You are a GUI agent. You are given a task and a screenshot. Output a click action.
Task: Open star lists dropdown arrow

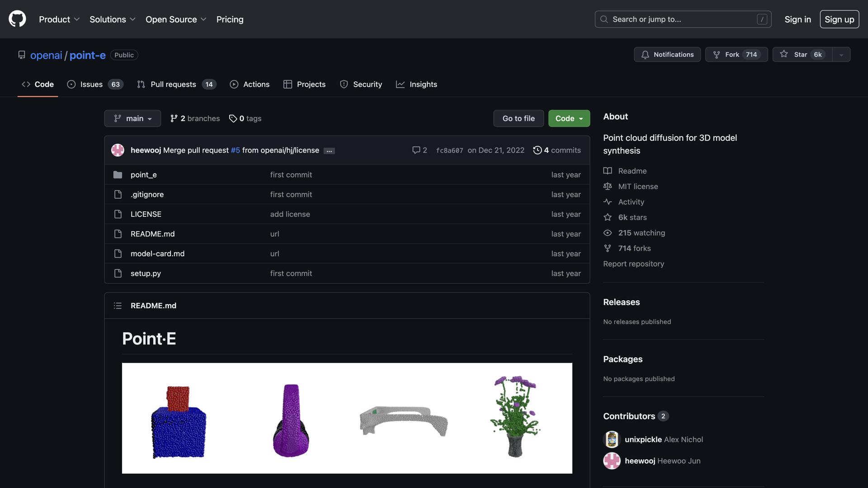tap(841, 55)
